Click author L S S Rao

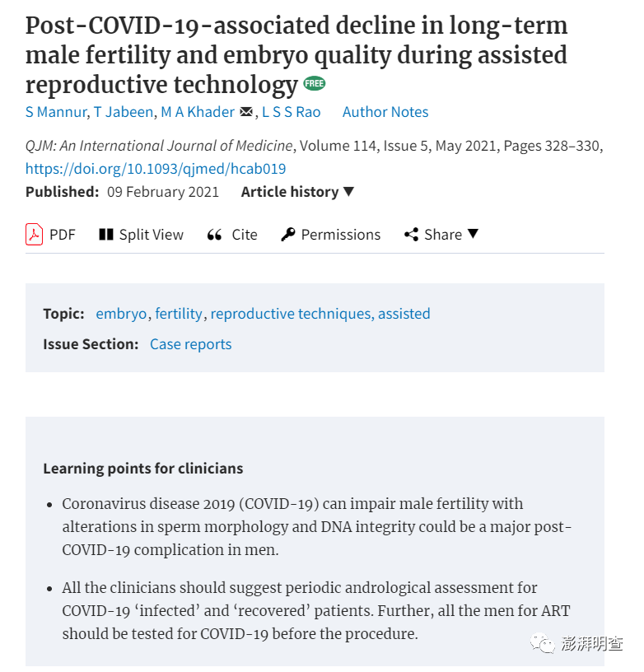292,112
